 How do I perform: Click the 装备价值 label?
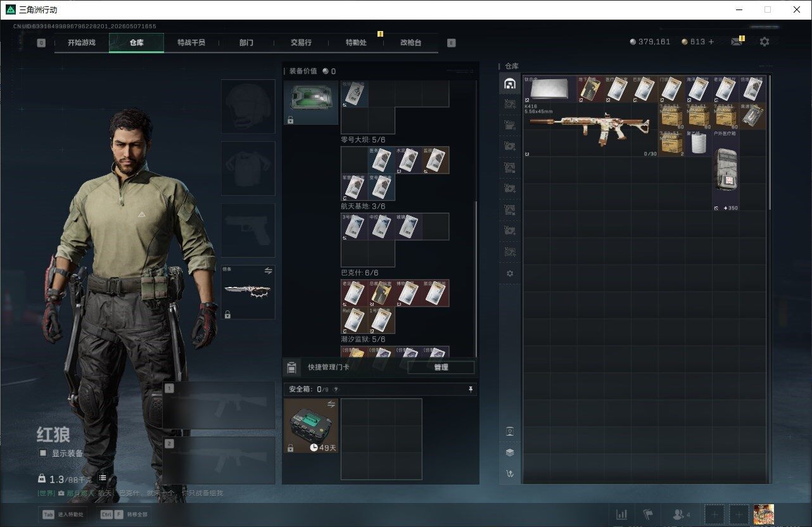pos(303,72)
